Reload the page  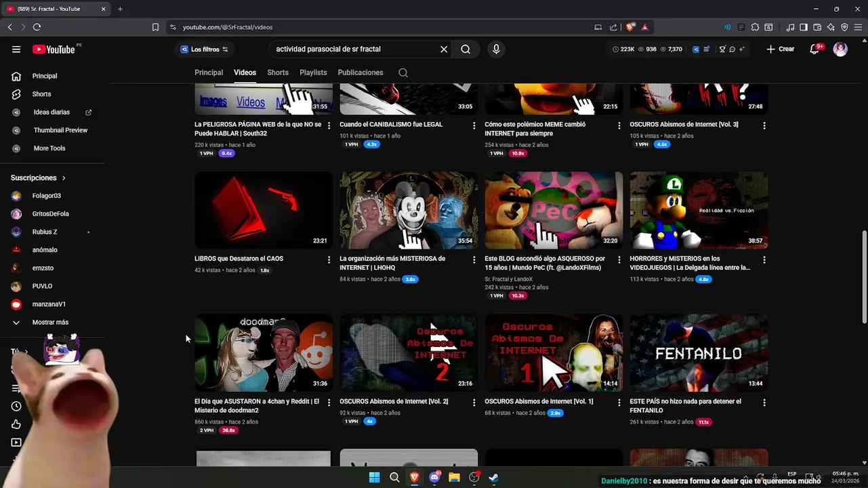(x=37, y=27)
